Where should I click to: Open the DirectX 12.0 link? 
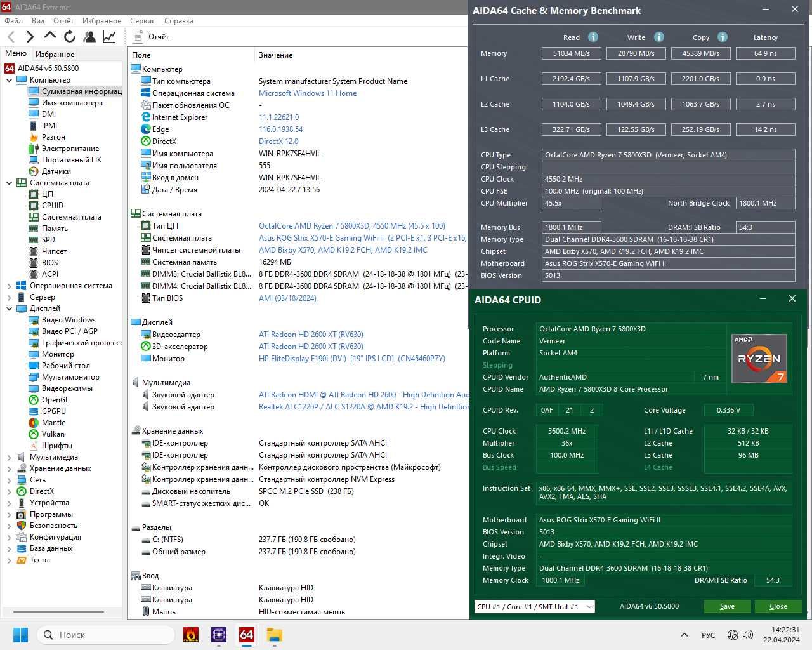pos(278,142)
